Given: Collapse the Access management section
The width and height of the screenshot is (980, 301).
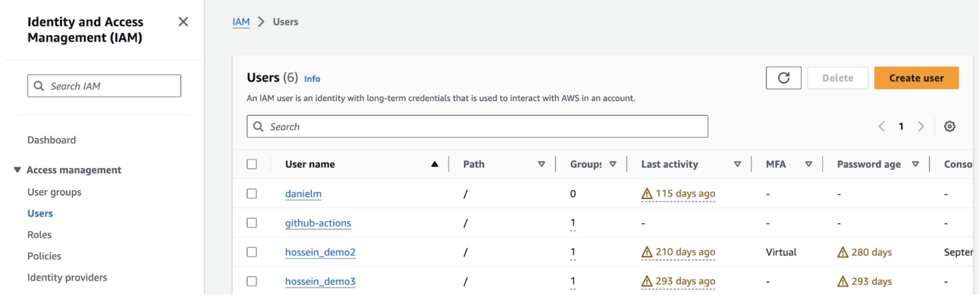Looking at the screenshot, I should (x=17, y=170).
